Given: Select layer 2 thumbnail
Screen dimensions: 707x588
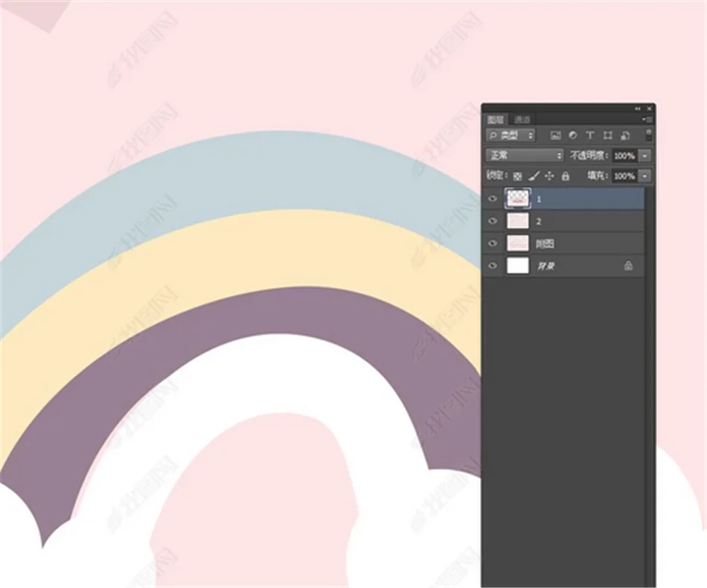Looking at the screenshot, I should point(518,220).
